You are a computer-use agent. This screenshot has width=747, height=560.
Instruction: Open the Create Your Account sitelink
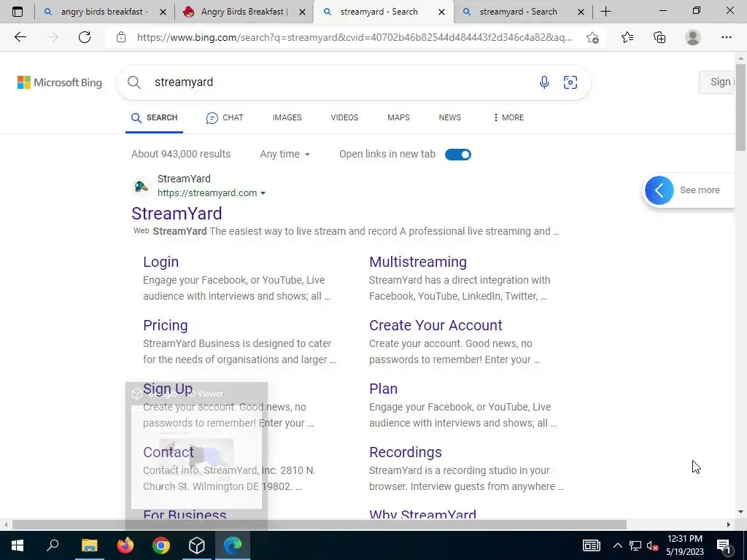coord(436,325)
